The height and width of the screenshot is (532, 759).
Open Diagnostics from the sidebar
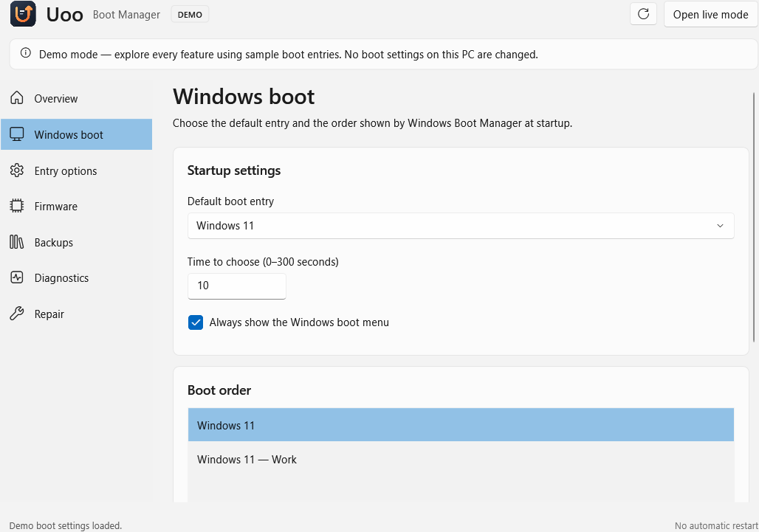coord(77,278)
